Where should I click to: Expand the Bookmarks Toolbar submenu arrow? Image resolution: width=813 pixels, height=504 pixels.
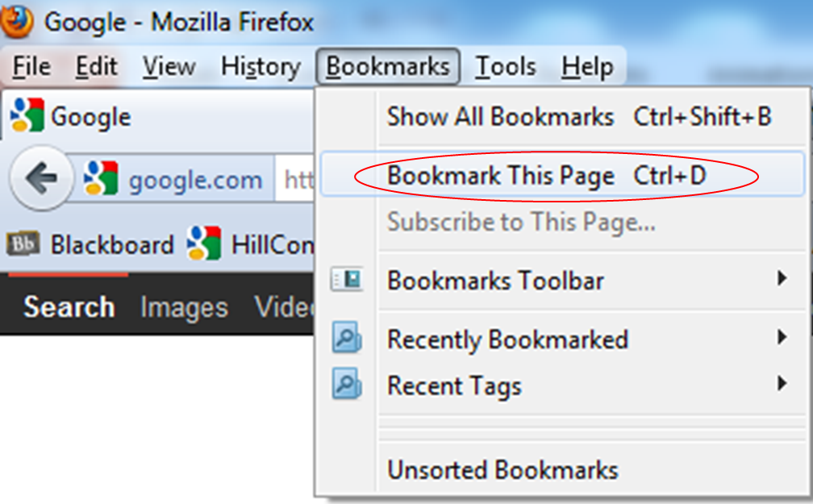pos(782,279)
